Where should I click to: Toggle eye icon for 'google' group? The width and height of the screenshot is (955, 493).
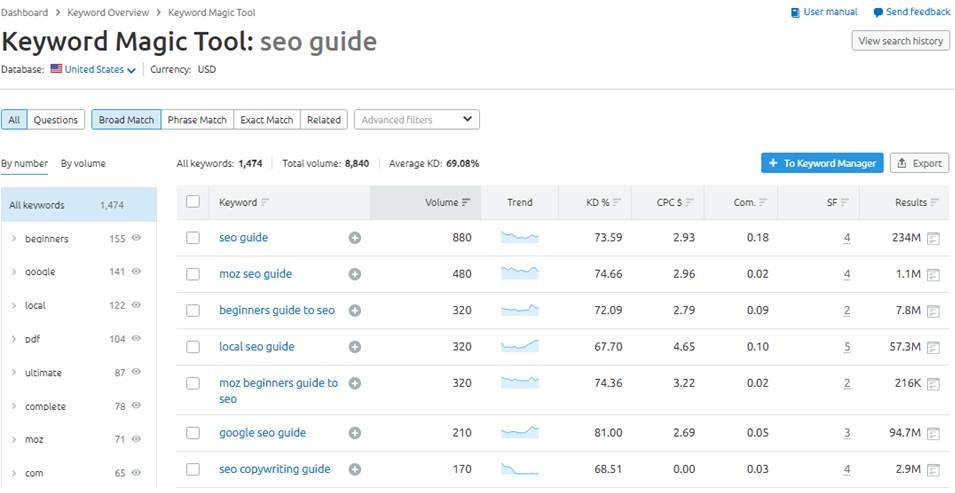[136, 271]
